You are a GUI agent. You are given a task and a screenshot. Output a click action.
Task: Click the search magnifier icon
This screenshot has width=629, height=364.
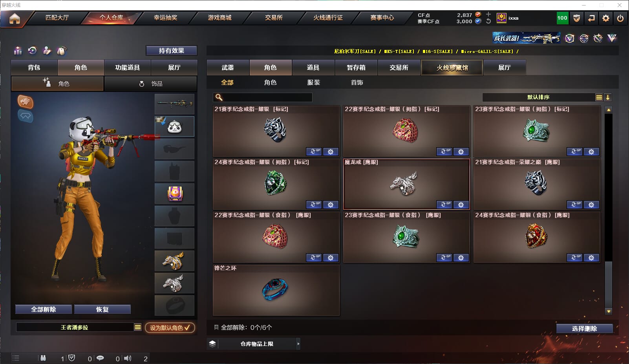tap(219, 97)
